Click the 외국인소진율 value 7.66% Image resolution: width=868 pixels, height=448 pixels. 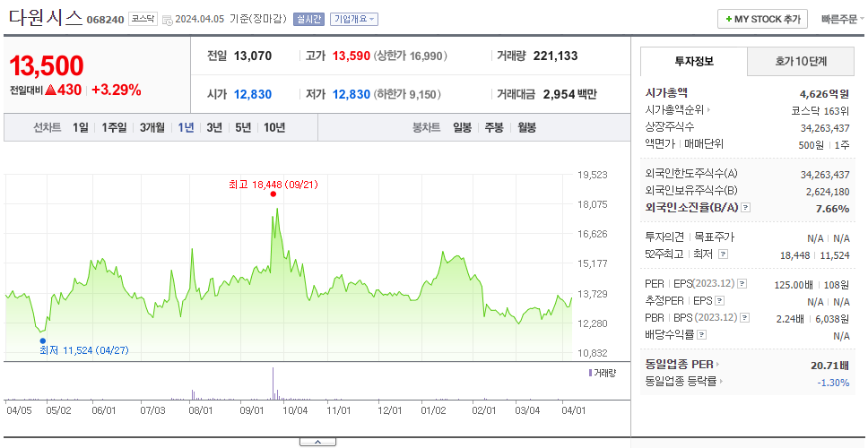[832, 209]
